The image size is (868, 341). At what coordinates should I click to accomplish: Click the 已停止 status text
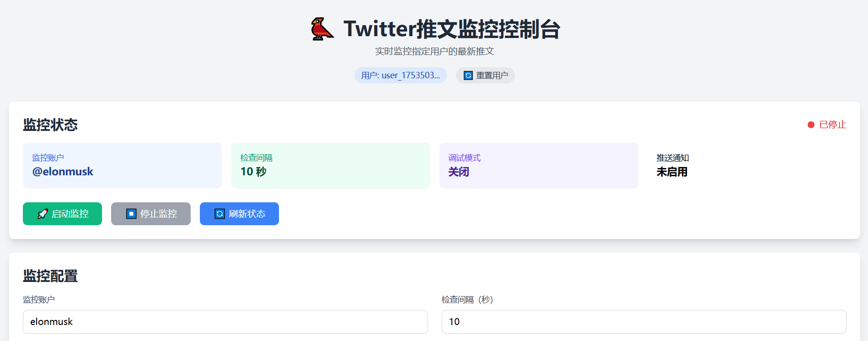click(833, 125)
